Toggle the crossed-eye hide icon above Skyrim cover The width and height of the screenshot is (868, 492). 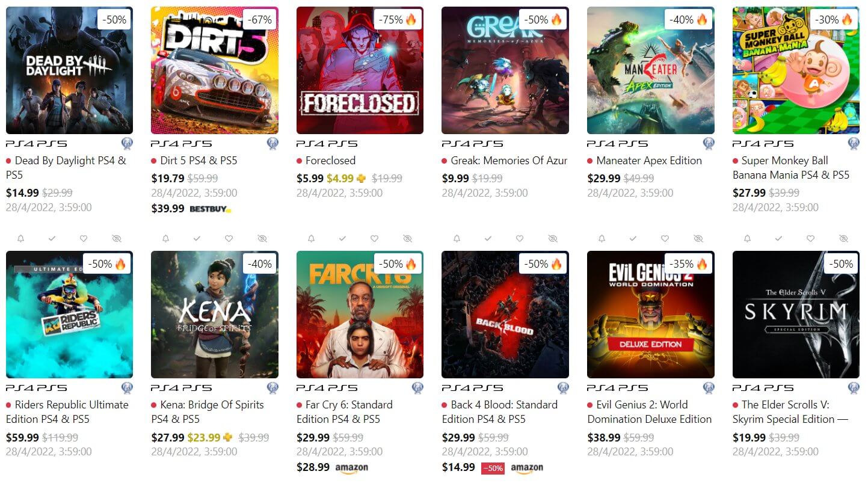point(843,239)
